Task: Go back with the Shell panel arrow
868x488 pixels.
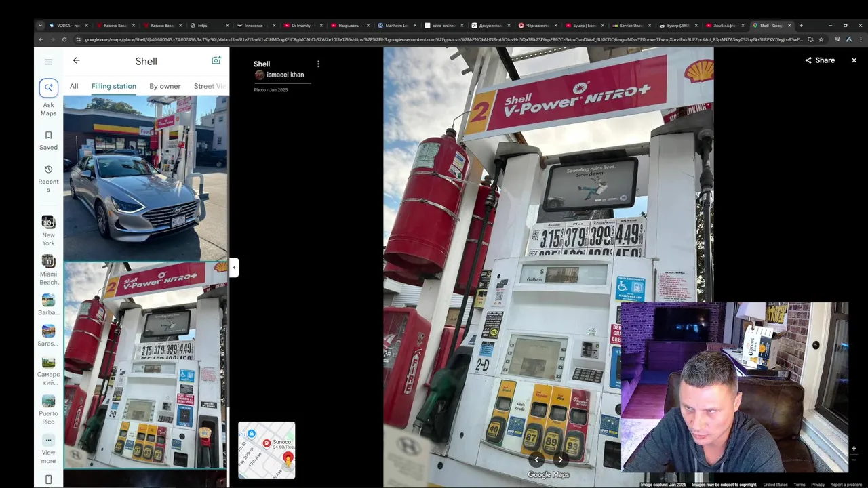Action: (76, 60)
